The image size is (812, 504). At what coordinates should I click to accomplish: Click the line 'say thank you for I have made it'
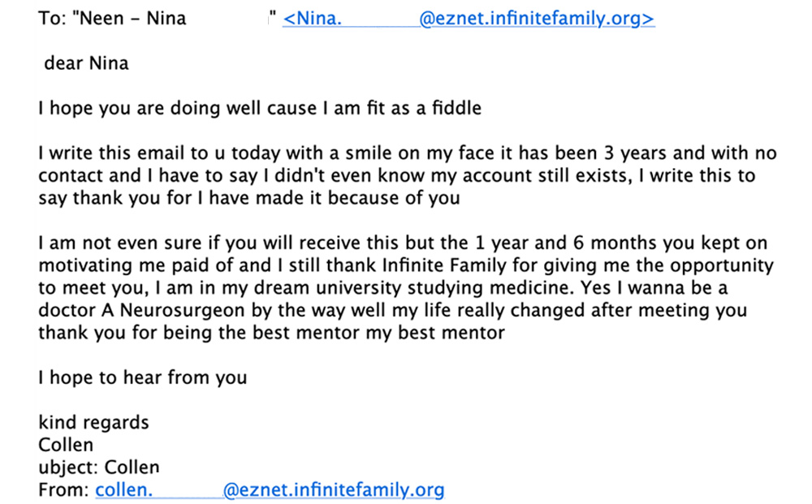pos(249,198)
